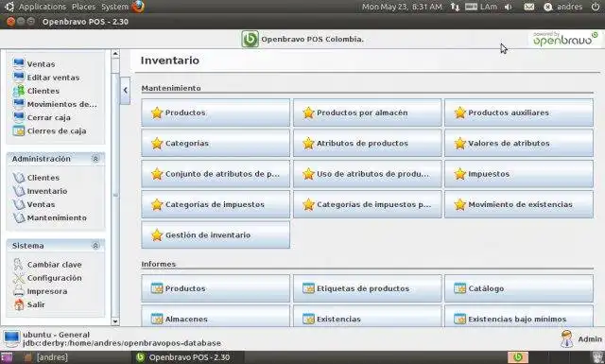Viewport: 605px width, 364px height.
Task: Open Impuestos maintenance button
Action: click(519, 174)
